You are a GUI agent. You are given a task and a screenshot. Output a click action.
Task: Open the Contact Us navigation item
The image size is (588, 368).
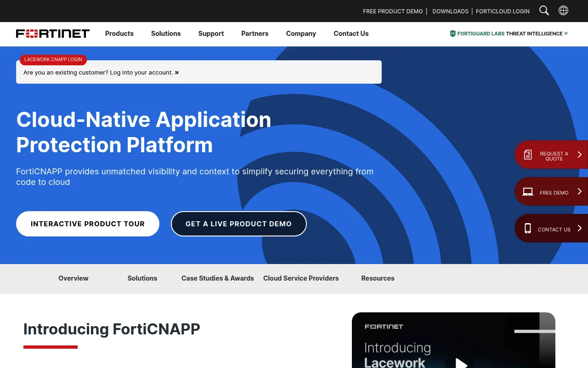pos(351,34)
